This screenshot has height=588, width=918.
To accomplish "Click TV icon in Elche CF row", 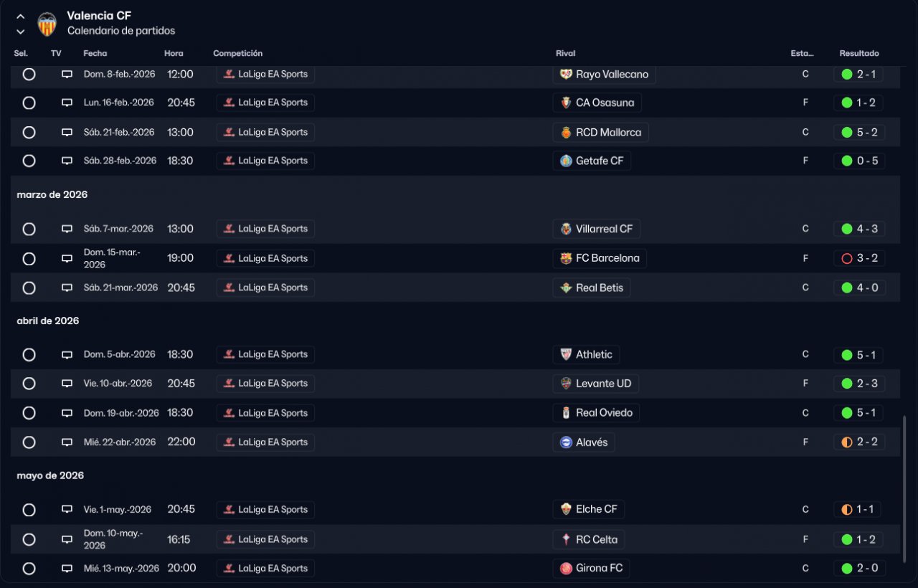I will pyautogui.click(x=67, y=509).
